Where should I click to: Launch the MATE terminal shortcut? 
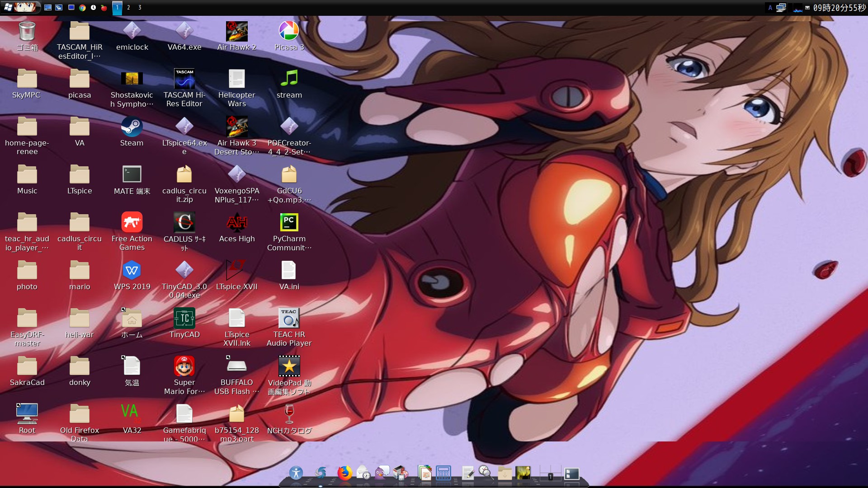pos(132,175)
